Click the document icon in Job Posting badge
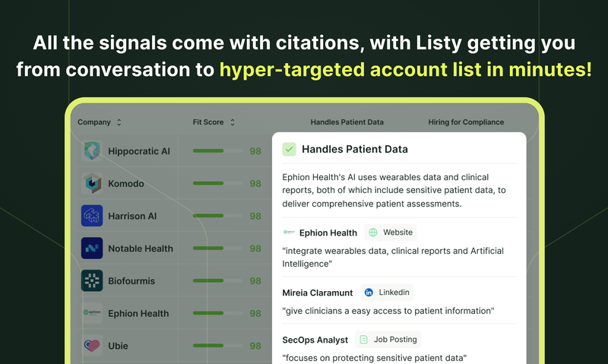Image resolution: width=608 pixels, height=364 pixels. (x=364, y=340)
